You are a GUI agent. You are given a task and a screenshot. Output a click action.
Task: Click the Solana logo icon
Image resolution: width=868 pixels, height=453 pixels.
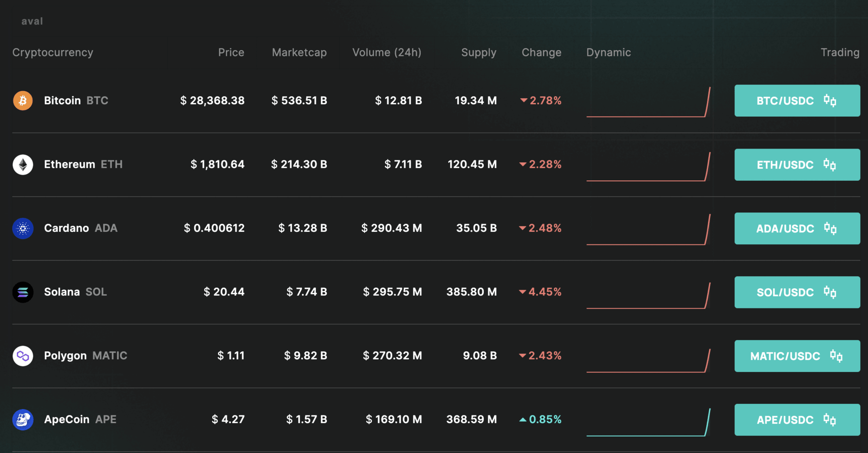23,292
